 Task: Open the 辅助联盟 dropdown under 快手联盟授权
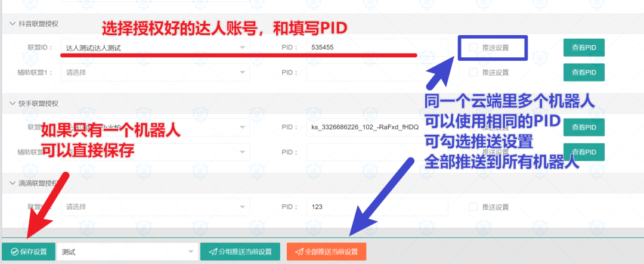click(x=156, y=152)
